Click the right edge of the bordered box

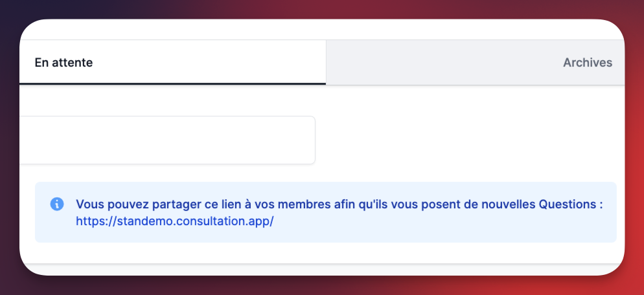tap(314, 140)
